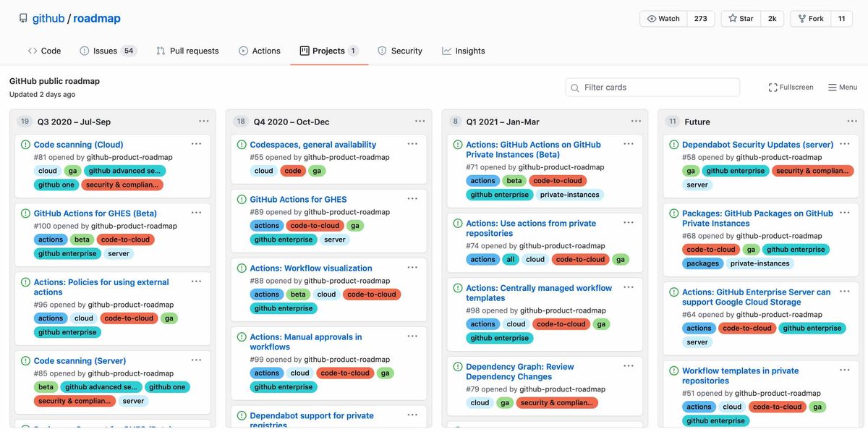Click open-issue icon on Policies for external actions card
This screenshot has width=868, height=432.
tap(25, 282)
